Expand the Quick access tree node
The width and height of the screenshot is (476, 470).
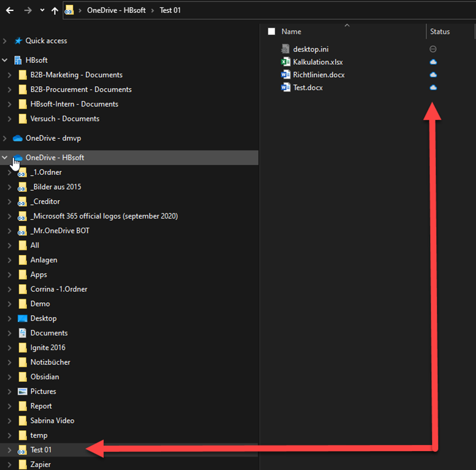6,41
